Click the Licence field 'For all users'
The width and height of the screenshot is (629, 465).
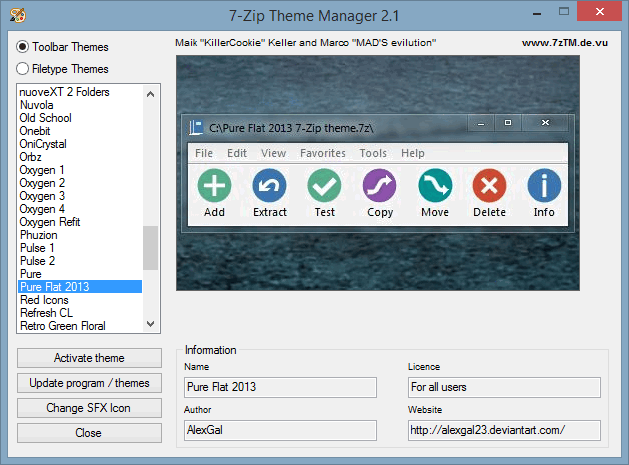tap(504, 387)
